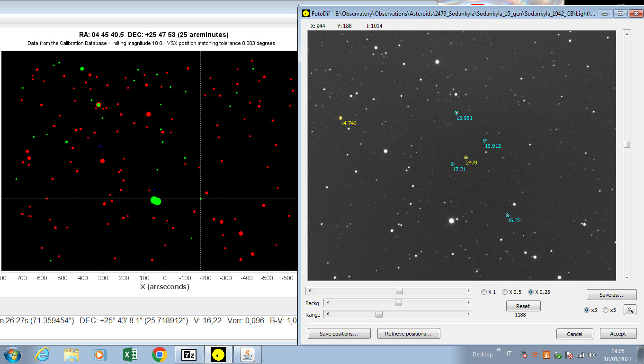Screen dimensions: 644x364
Task: Open Windows Media Player taskbar icon
Action: tap(100, 355)
